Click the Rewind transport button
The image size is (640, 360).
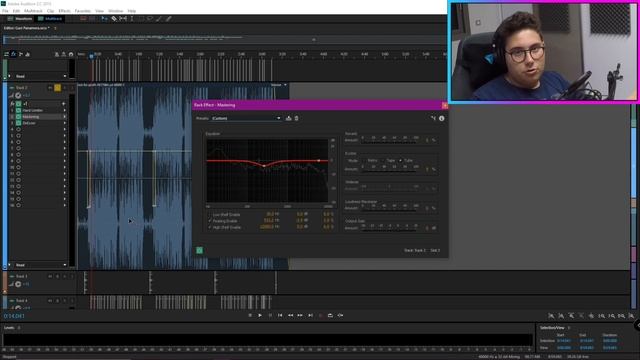pos(290,316)
